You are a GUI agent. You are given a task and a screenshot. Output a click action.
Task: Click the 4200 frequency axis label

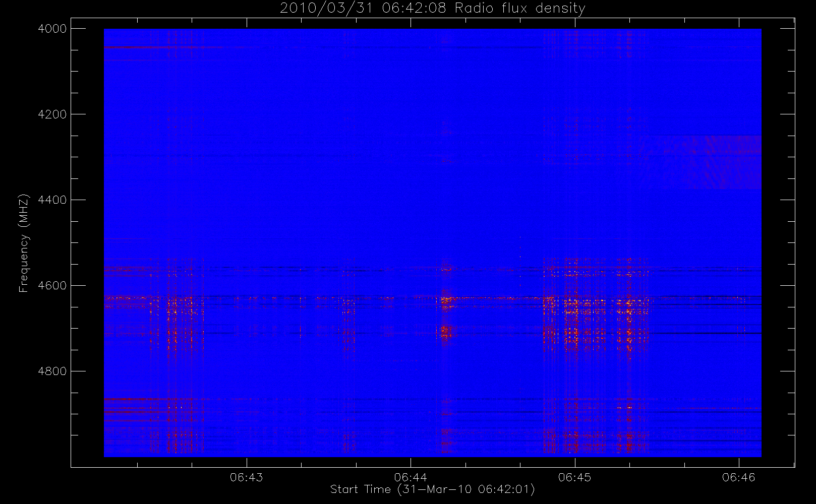(x=52, y=114)
